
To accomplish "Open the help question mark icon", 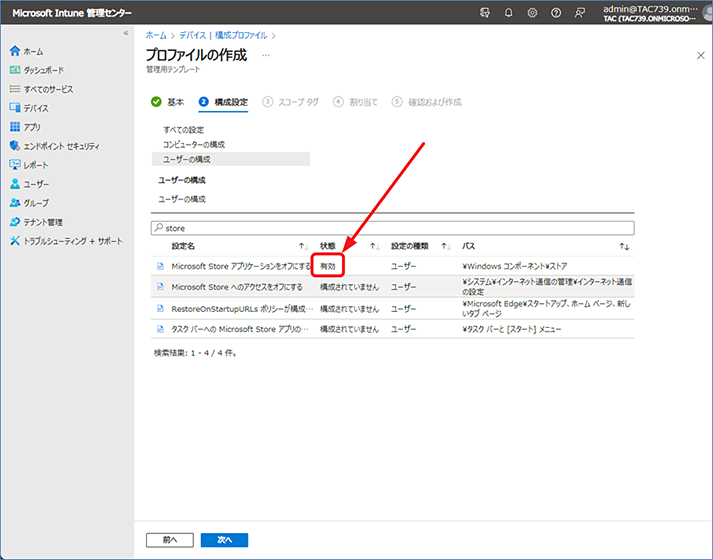I will pos(556,13).
